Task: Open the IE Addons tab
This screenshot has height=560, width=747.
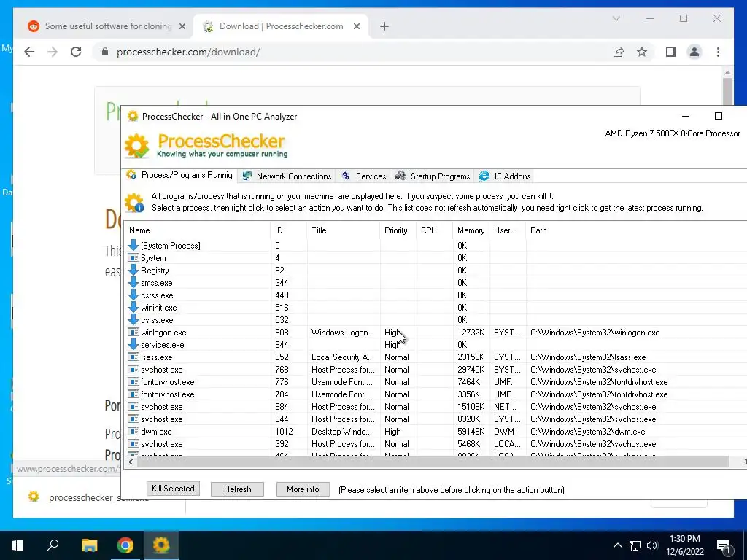Action: 504,176
